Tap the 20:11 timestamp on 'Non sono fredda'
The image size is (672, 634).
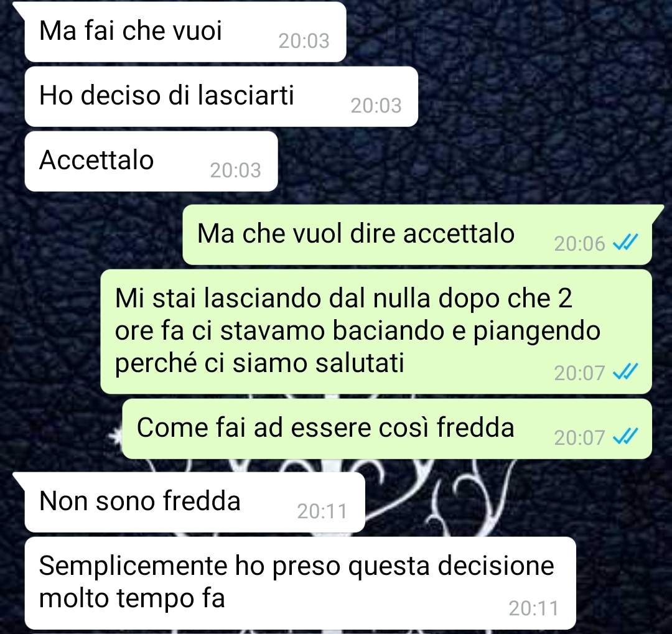click(322, 511)
